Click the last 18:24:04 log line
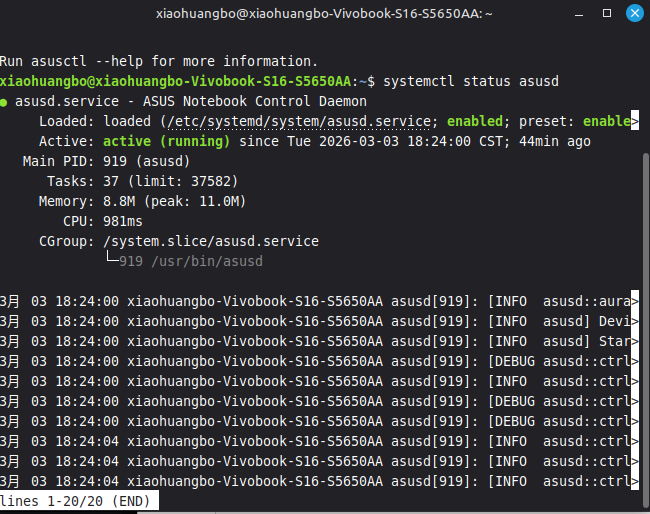Viewport: 650px width, 514px height. [319, 481]
